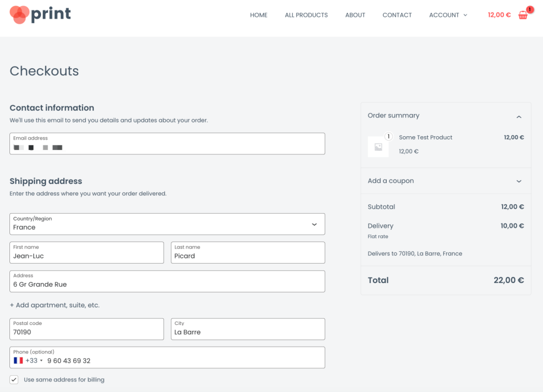
Task: Click the Some Test Product placeholder image
Action: (x=378, y=147)
